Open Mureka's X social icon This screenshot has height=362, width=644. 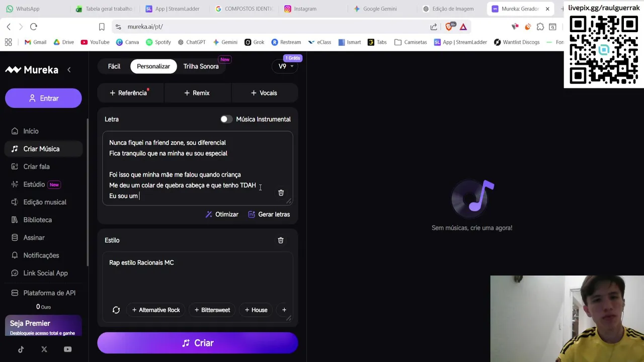pyautogui.click(x=44, y=349)
